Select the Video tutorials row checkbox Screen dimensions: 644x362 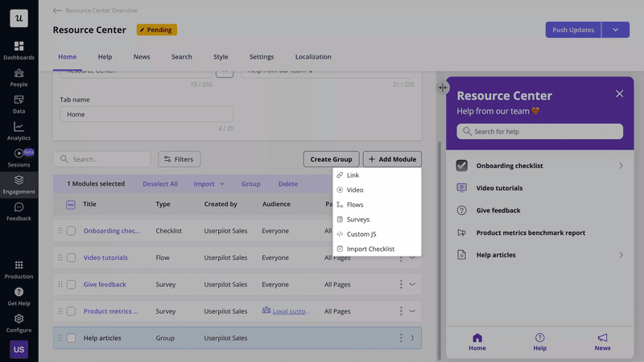(71, 258)
